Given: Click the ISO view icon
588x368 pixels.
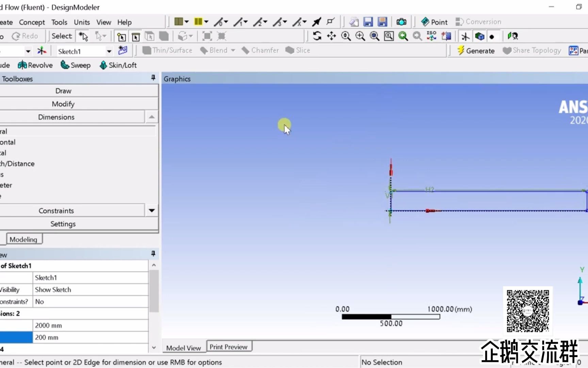Looking at the screenshot, I should tap(431, 36).
